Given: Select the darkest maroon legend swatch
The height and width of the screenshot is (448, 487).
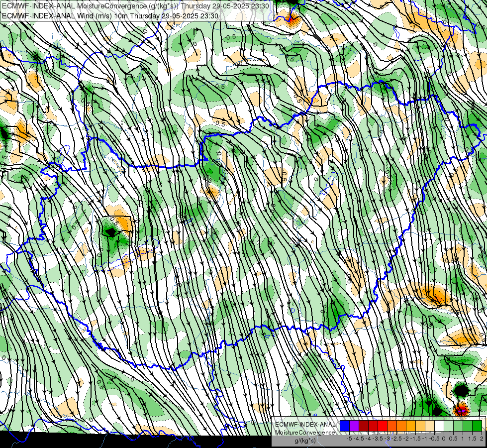Looking at the screenshot, I should tap(364, 426).
